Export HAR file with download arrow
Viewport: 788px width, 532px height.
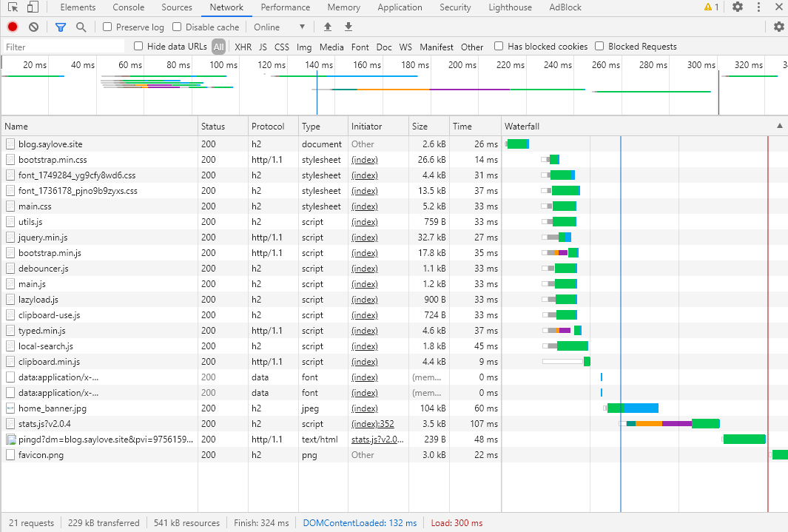pyautogui.click(x=348, y=27)
